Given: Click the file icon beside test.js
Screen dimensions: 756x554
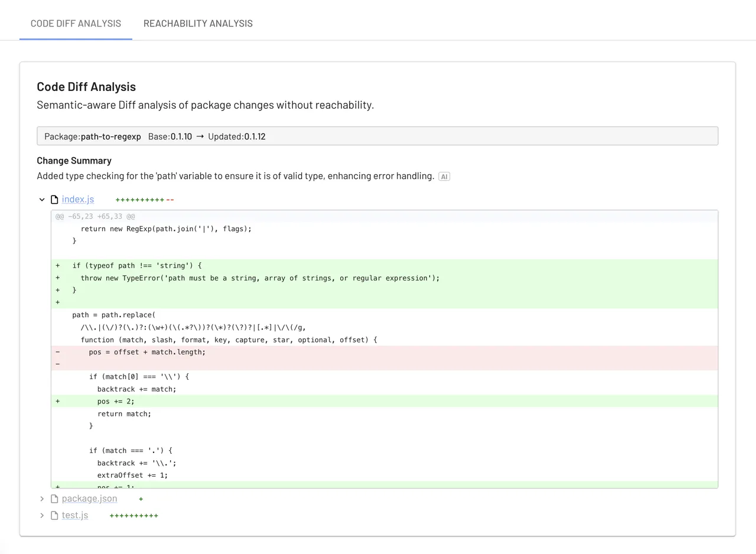Looking at the screenshot, I should click(54, 516).
